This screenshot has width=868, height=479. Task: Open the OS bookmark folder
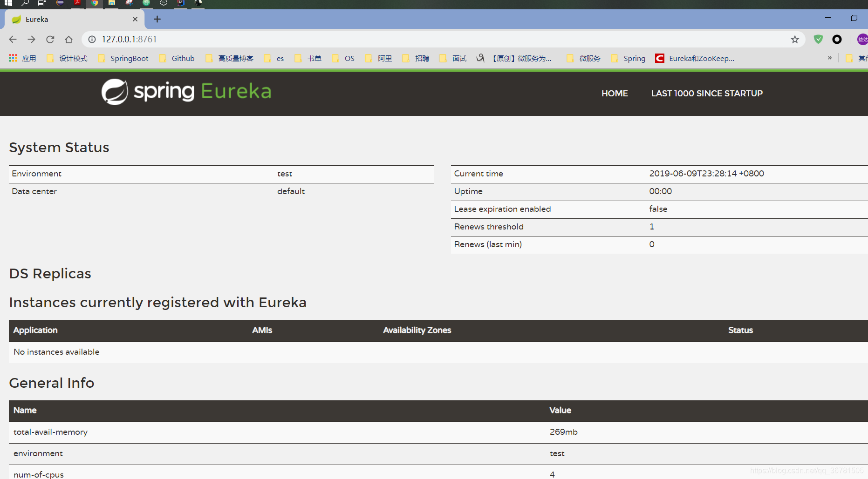click(343, 58)
